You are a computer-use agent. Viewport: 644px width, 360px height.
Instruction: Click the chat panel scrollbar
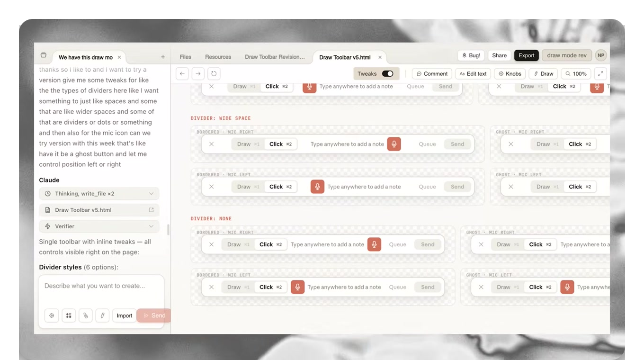pyautogui.click(x=168, y=230)
